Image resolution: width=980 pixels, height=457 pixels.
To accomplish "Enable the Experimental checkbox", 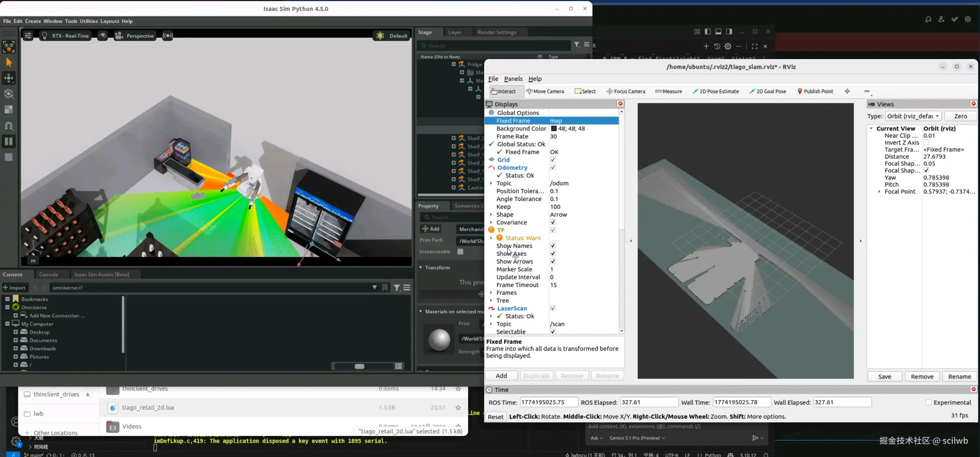I will 929,402.
